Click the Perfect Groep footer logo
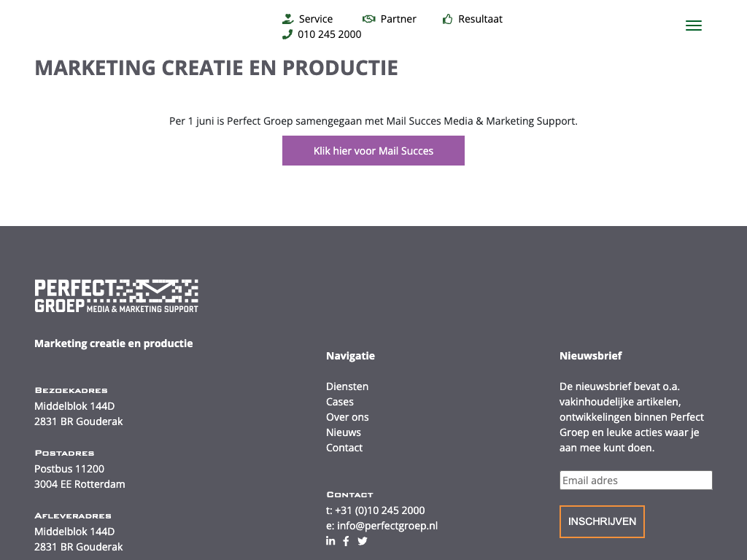Image resolution: width=747 pixels, height=560 pixels. point(117,295)
